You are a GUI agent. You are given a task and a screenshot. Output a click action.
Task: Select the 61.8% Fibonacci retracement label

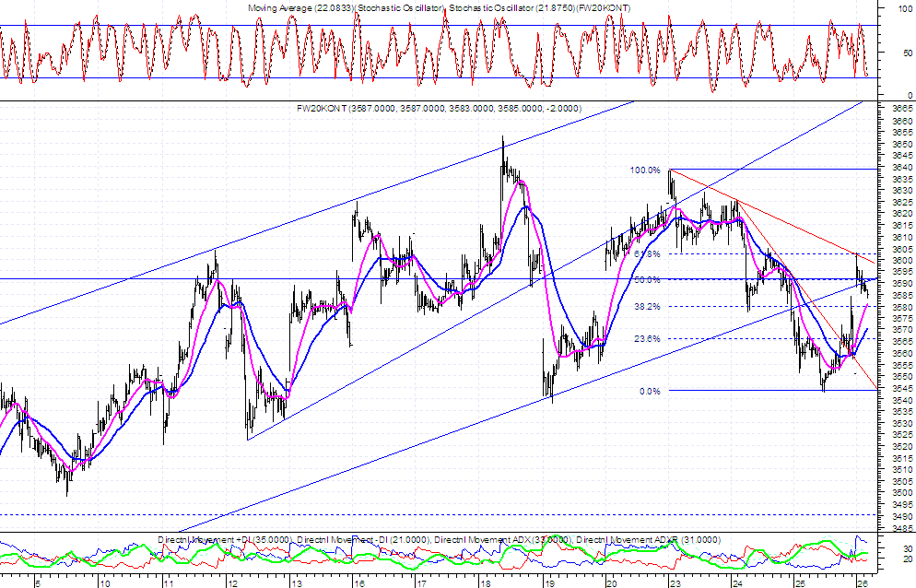(647, 254)
